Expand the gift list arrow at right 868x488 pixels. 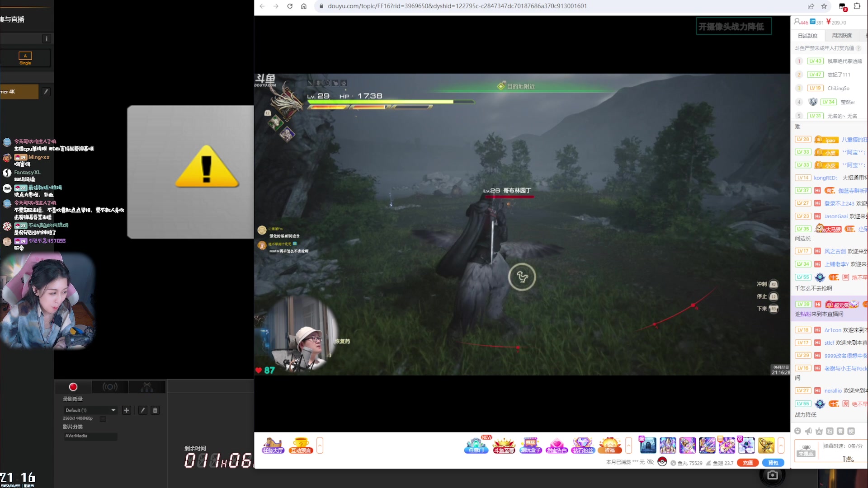[781, 446]
